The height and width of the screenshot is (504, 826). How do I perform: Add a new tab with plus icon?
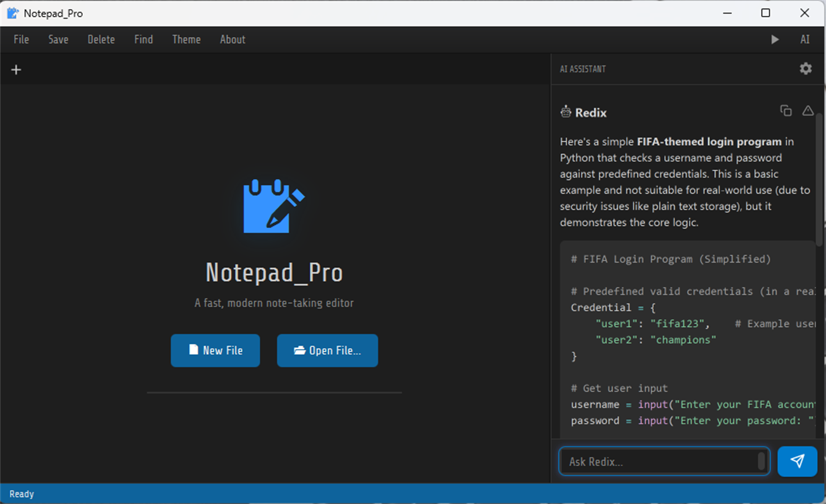[x=17, y=70]
